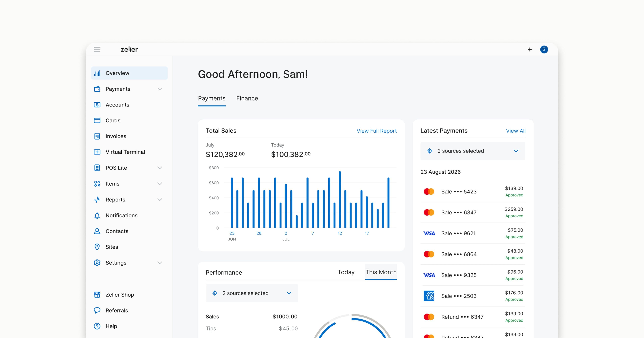Click the $48.00 payment amount
The image size is (644, 338).
pyautogui.click(x=515, y=251)
